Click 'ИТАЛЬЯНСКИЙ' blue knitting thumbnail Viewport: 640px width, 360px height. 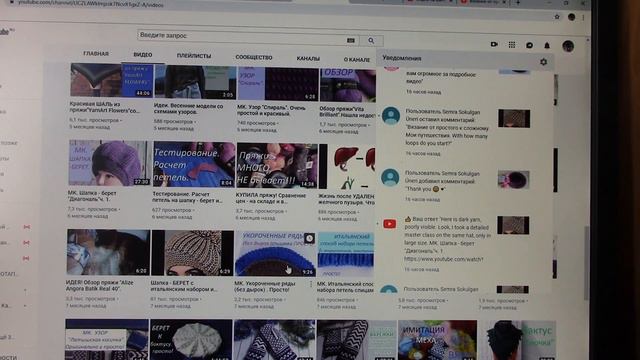346,255
